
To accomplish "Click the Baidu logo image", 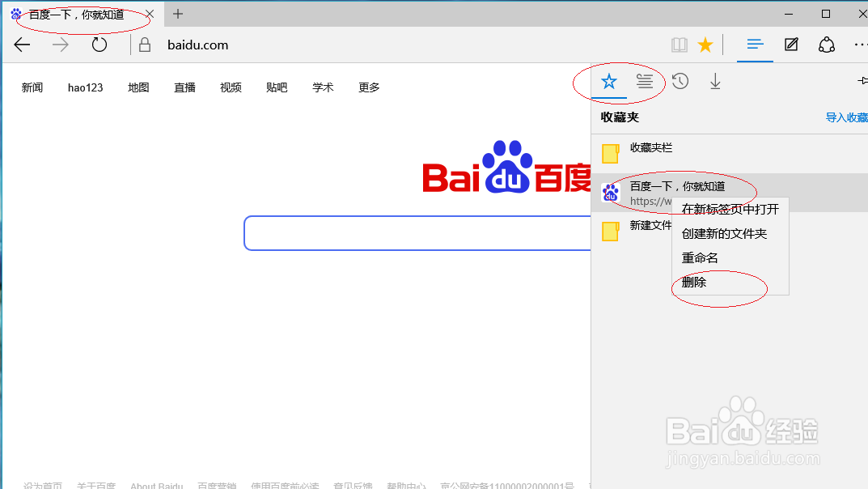I will tap(506, 168).
